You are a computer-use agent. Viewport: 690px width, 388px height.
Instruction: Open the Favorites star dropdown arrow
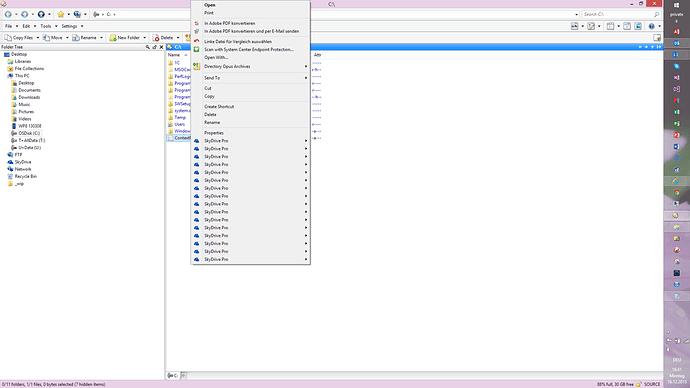pos(69,15)
